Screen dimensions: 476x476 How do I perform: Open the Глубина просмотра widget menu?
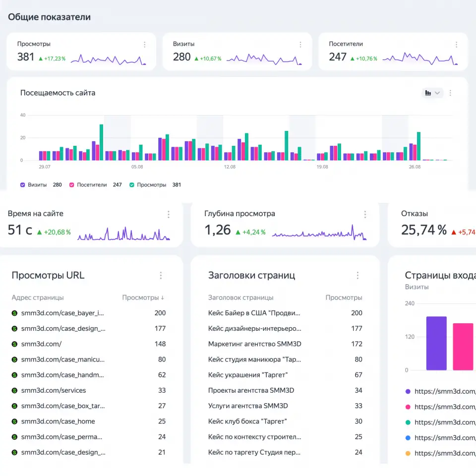click(365, 215)
